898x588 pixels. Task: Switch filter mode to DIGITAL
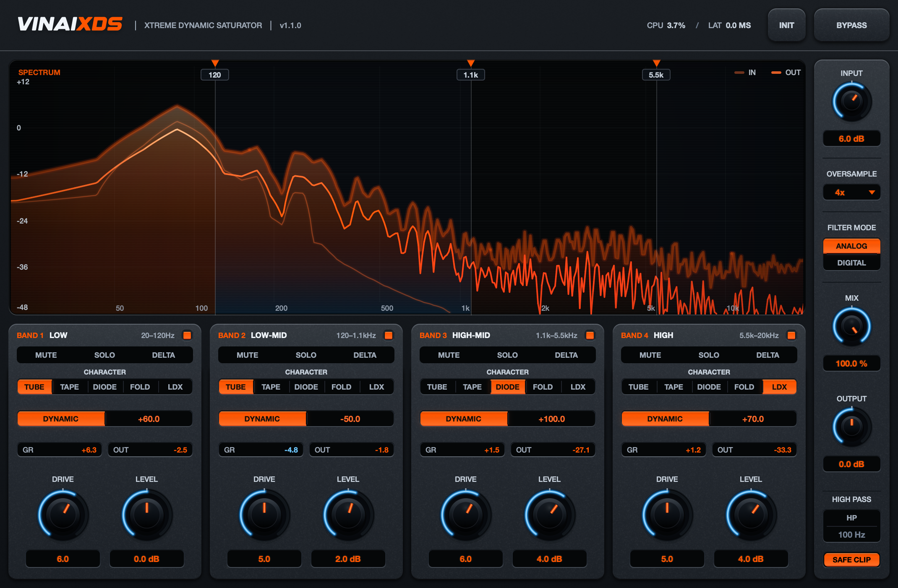pos(851,263)
